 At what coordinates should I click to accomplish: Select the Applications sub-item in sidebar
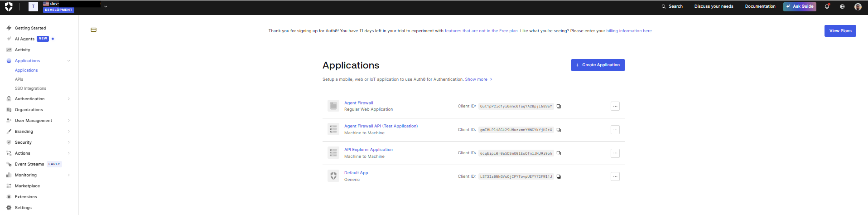(x=26, y=70)
